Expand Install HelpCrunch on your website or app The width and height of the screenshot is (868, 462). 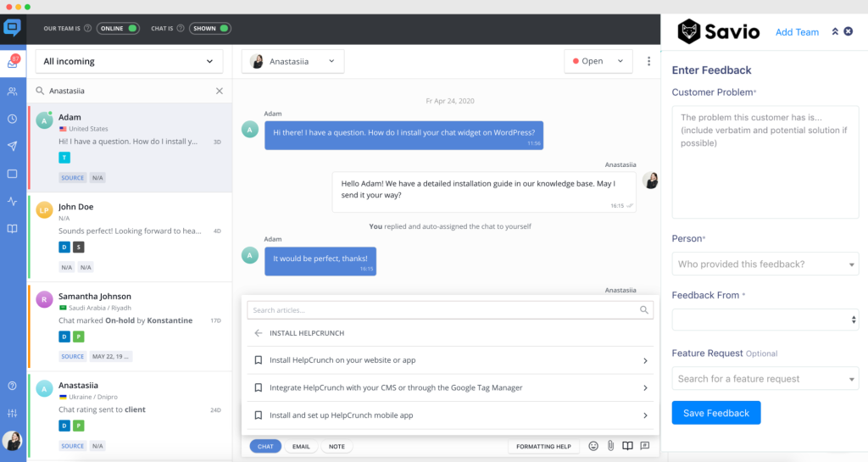coord(450,360)
